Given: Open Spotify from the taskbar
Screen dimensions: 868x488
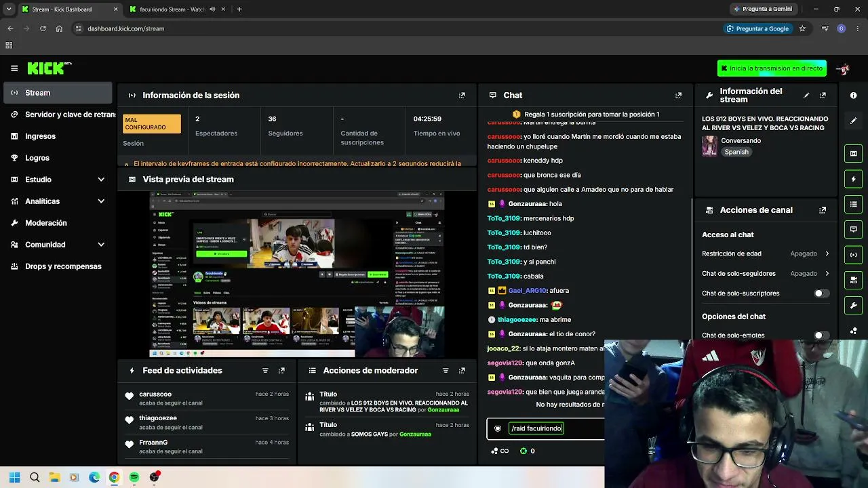Looking at the screenshot, I should [134, 477].
